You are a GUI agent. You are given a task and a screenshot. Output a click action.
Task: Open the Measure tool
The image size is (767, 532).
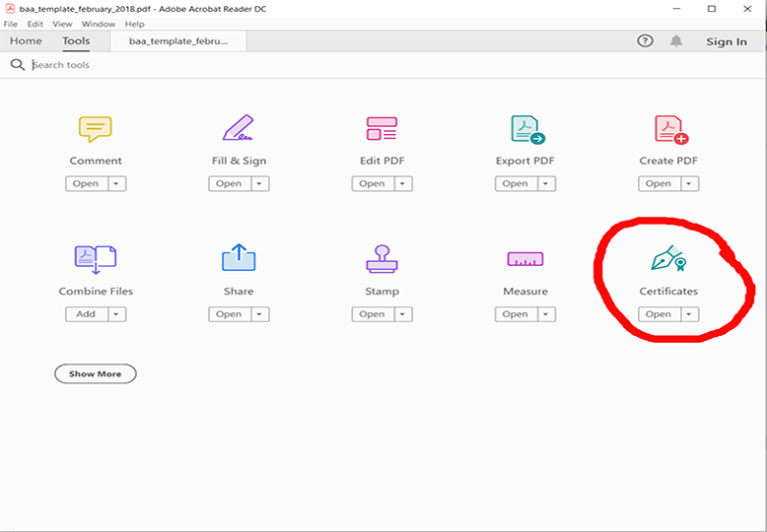pyautogui.click(x=515, y=314)
